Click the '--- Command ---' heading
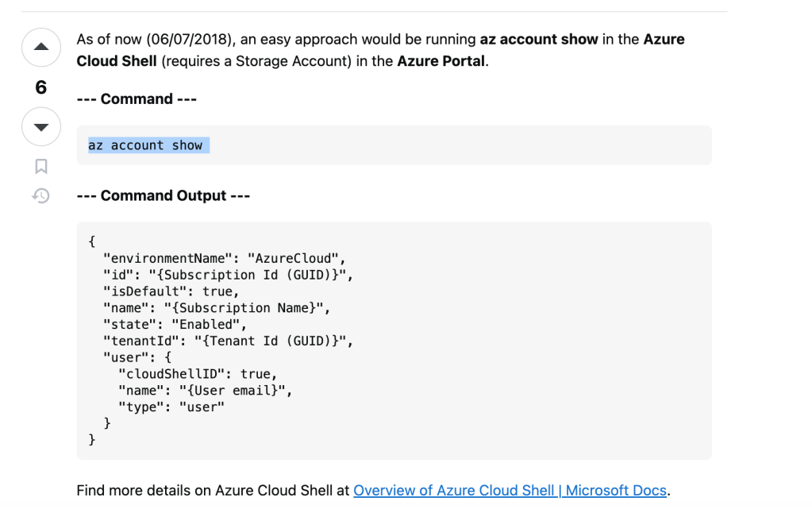This screenshot has height=509, width=812. coord(137,98)
